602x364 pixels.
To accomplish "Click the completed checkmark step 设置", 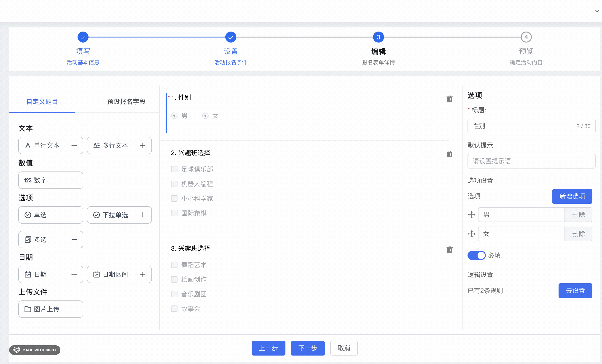I will click(231, 37).
